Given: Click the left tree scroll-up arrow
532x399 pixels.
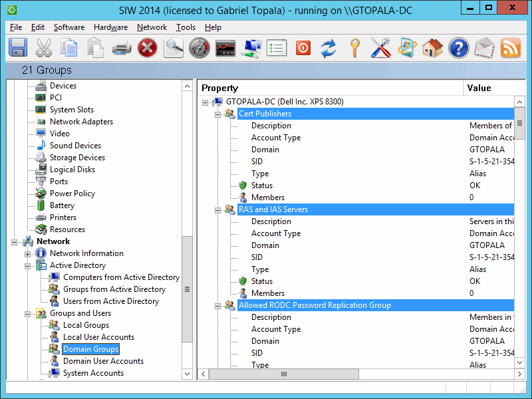Looking at the screenshot, I should [x=187, y=86].
